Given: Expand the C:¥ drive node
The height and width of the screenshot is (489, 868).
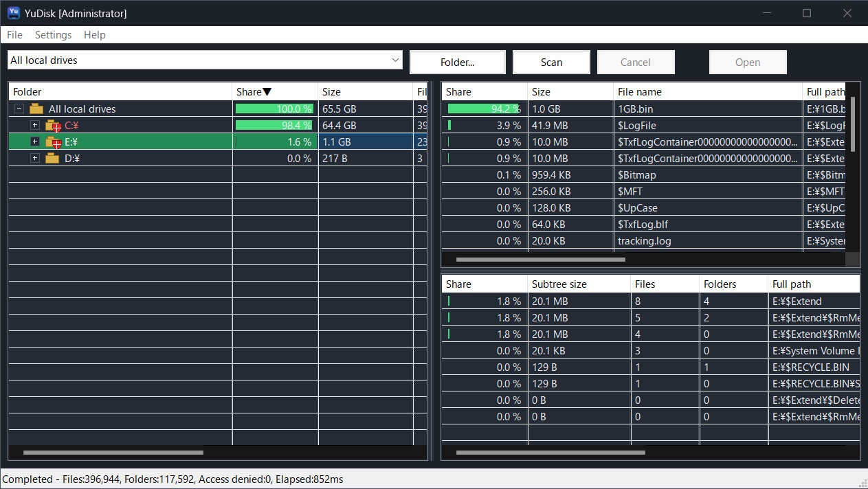Looking at the screenshot, I should pos(35,125).
